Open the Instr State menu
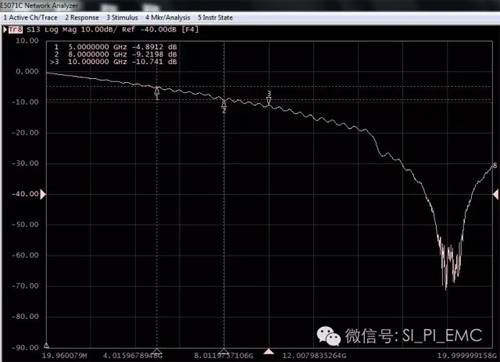This screenshot has width=500, height=362. pos(215,18)
